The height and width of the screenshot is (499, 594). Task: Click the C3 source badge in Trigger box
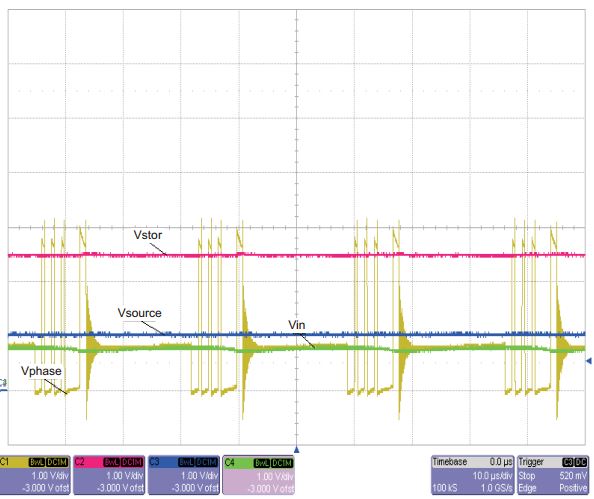(568, 462)
